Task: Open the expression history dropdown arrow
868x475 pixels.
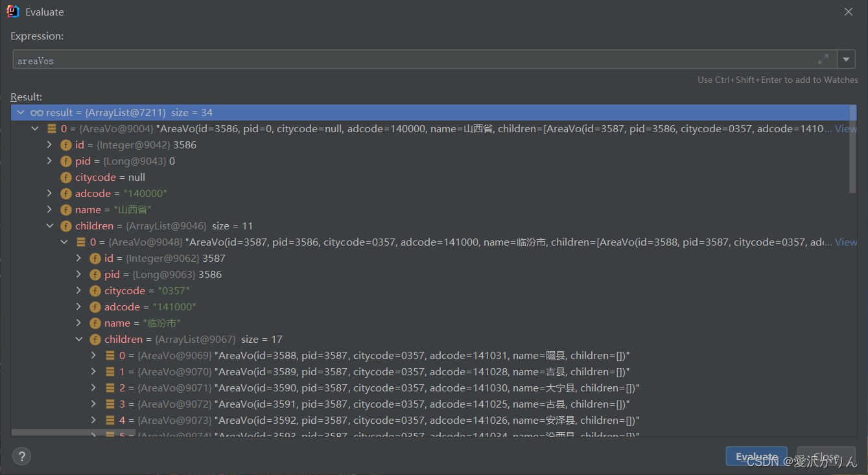Action: [846, 60]
